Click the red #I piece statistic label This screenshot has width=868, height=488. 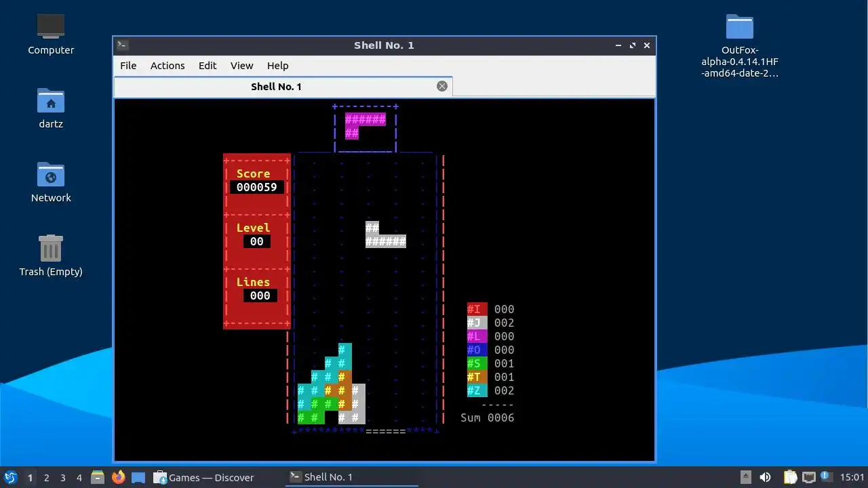point(477,309)
